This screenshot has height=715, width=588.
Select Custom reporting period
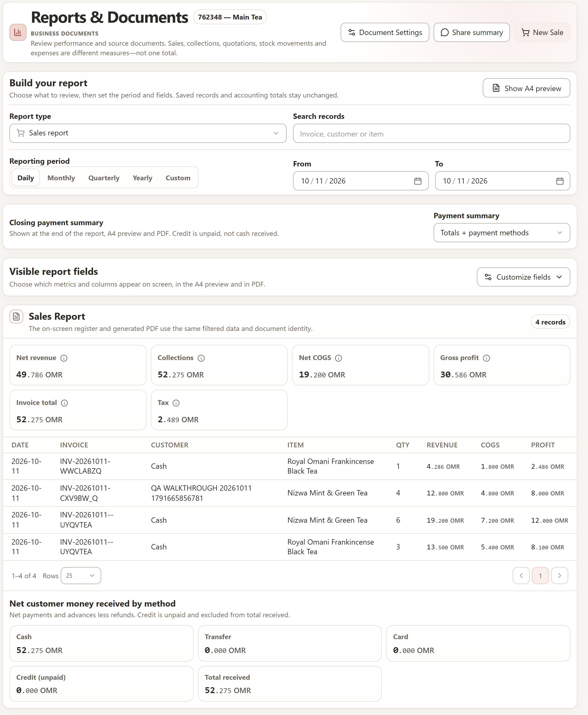point(178,178)
